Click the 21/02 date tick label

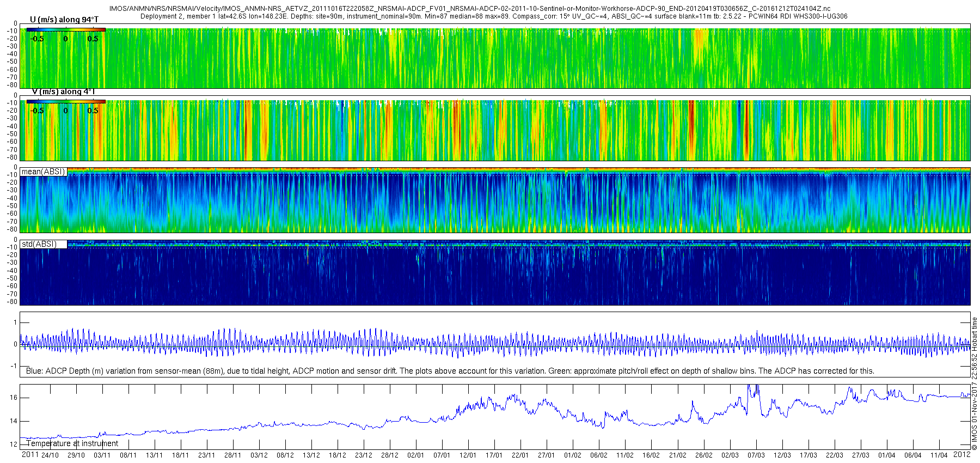tap(677, 455)
